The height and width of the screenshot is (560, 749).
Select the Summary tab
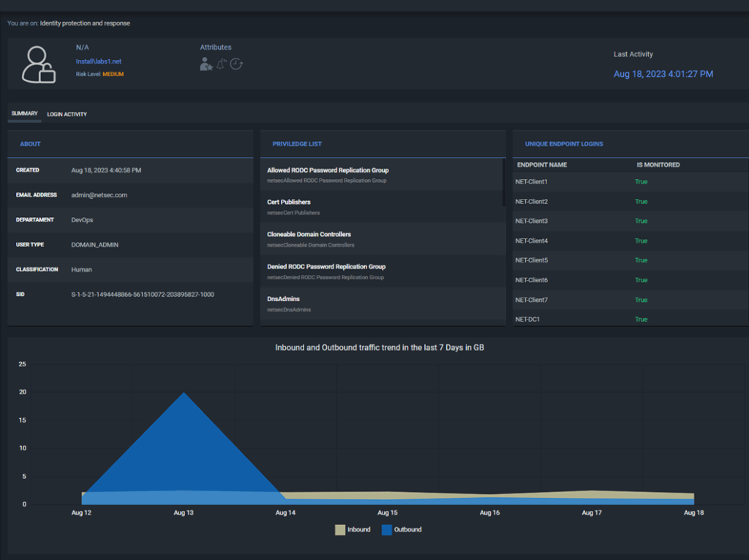[24, 114]
